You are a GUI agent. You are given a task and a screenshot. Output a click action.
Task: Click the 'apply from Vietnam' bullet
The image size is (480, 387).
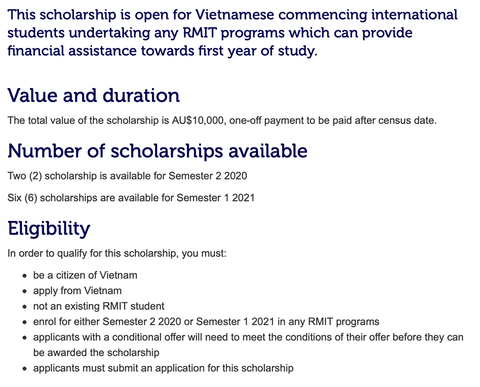click(x=77, y=291)
